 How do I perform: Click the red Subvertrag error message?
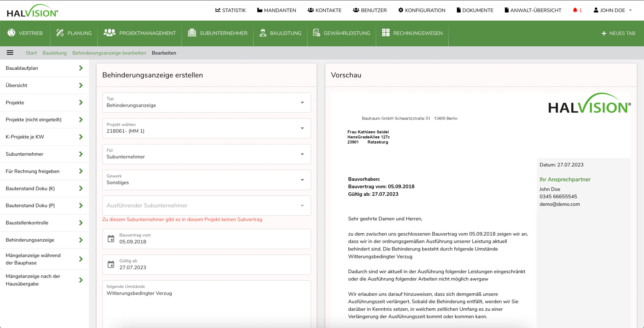click(x=182, y=220)
